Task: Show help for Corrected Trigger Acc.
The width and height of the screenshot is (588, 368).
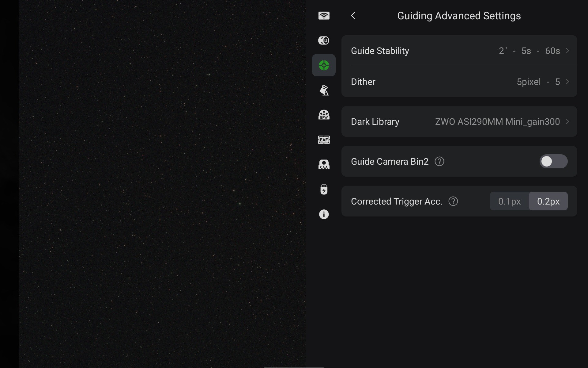Action: (453, 201)
